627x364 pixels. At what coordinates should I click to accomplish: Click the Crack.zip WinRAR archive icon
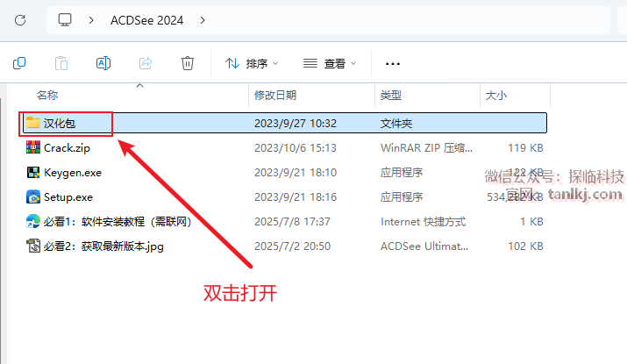[x=33, y=147]
